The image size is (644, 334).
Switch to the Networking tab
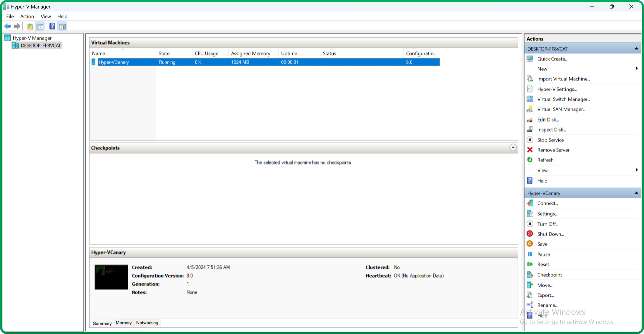(147, 323)
